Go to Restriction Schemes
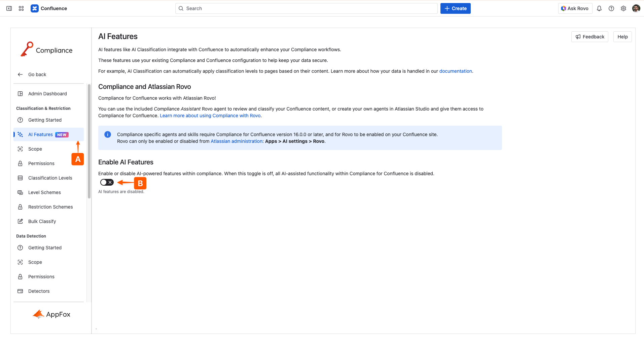This screenshot has width=644, height=342. coord(50,207)
